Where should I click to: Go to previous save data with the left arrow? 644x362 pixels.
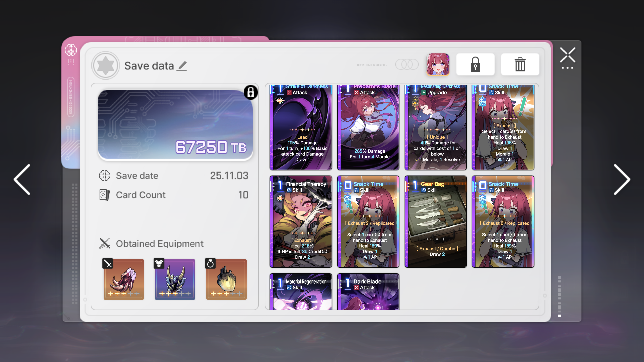[x=22, y=179]
